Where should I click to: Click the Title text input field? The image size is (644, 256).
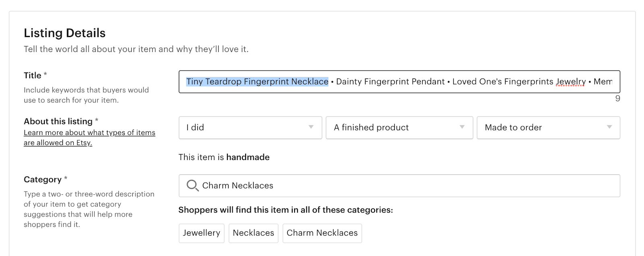399,82
